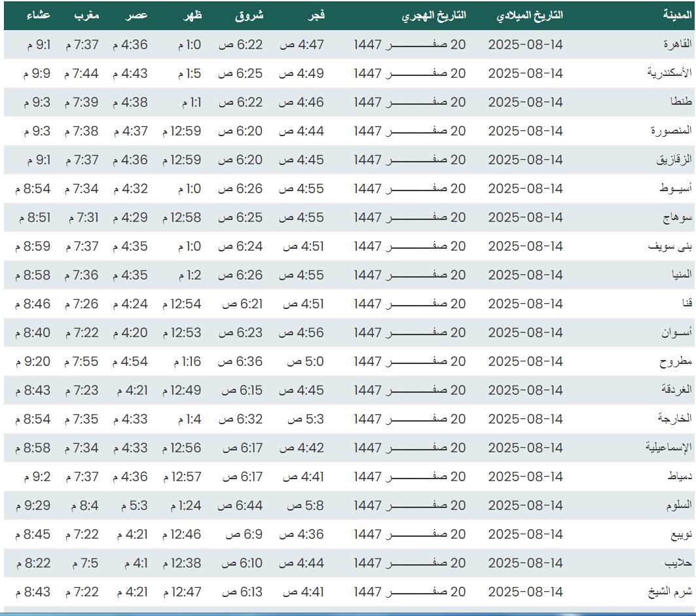
Task: Click the ظهر column header
Action: [x=192, y=16]
